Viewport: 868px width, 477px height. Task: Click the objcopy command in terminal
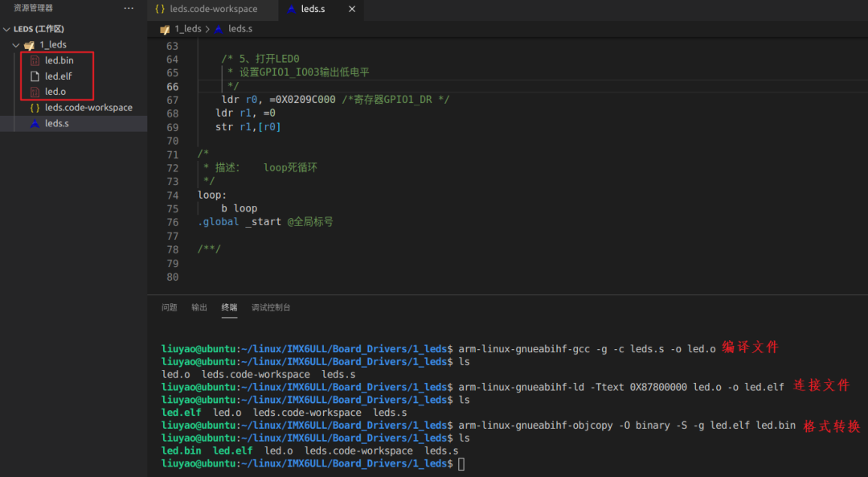627,426
